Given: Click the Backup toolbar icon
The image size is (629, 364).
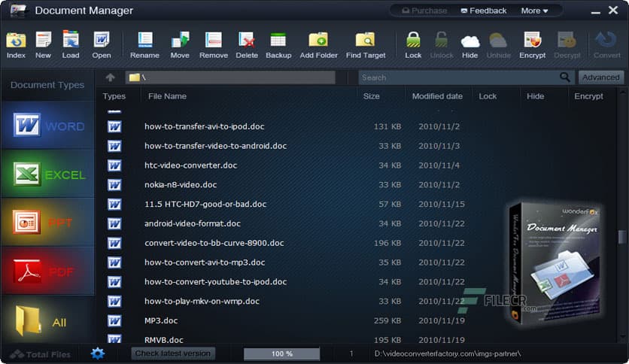Looking at the screenshot, I should (278, 40).
